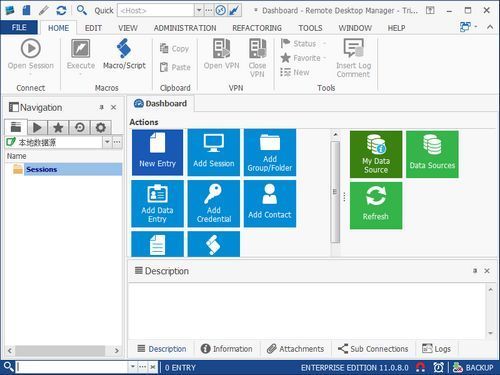Switch to the Attachments tab
The height and width of the screenshot is (375, 500).
pos(296,349)
